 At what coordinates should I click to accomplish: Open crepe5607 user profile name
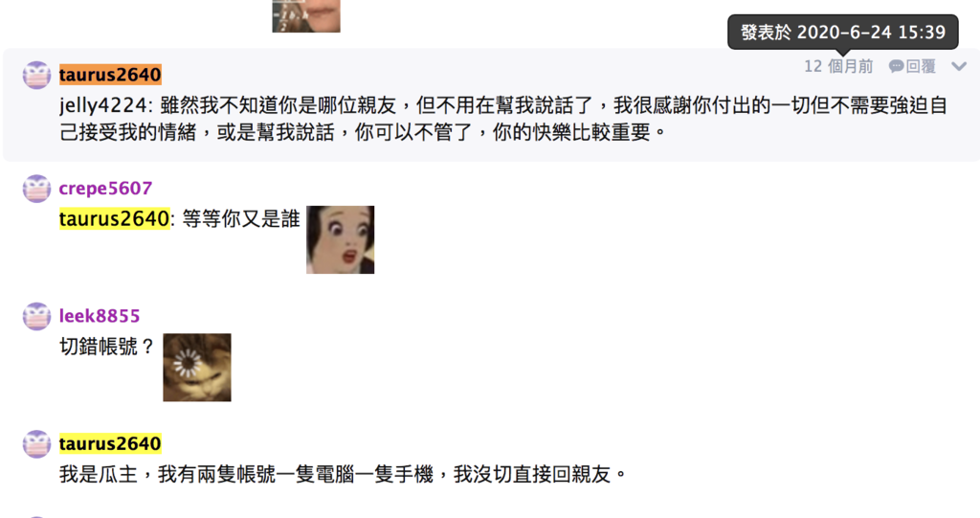105,189
